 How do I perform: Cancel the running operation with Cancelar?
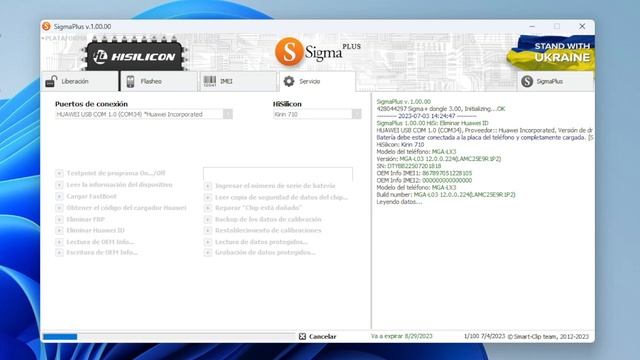pyautogui.click(x=318, y=336)
